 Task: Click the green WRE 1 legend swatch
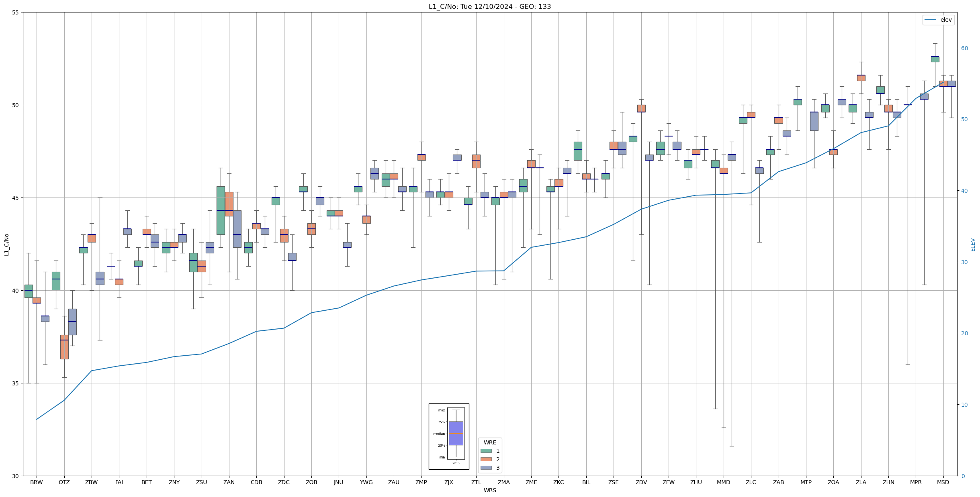486,451
